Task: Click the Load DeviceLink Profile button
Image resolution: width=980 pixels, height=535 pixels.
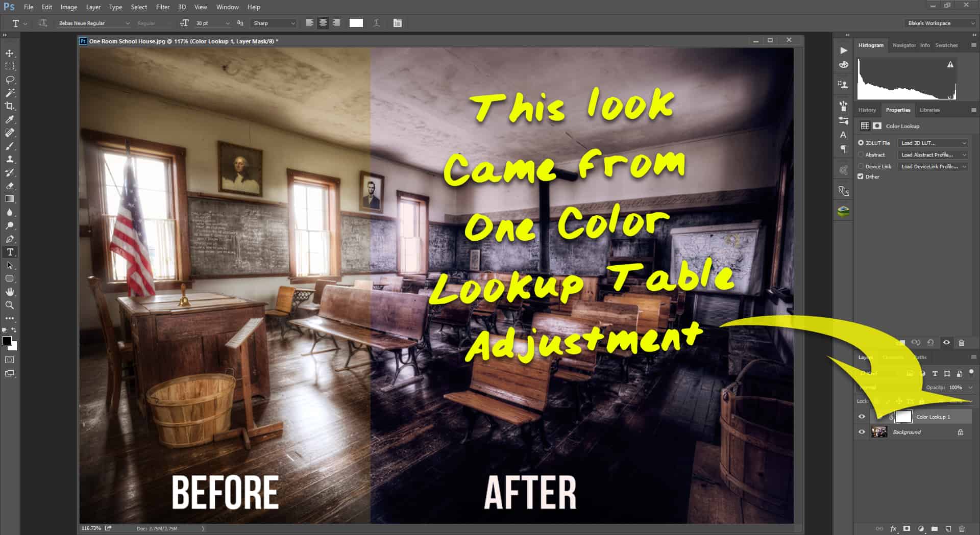Action: (x=933, y=166)
